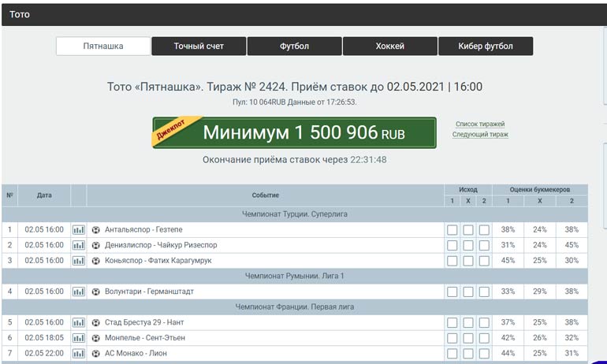Check outcome 2 for Коньяспор - Фатих Карагумрук
Viewport: 607px width, 364px height.
click(484, 261)
